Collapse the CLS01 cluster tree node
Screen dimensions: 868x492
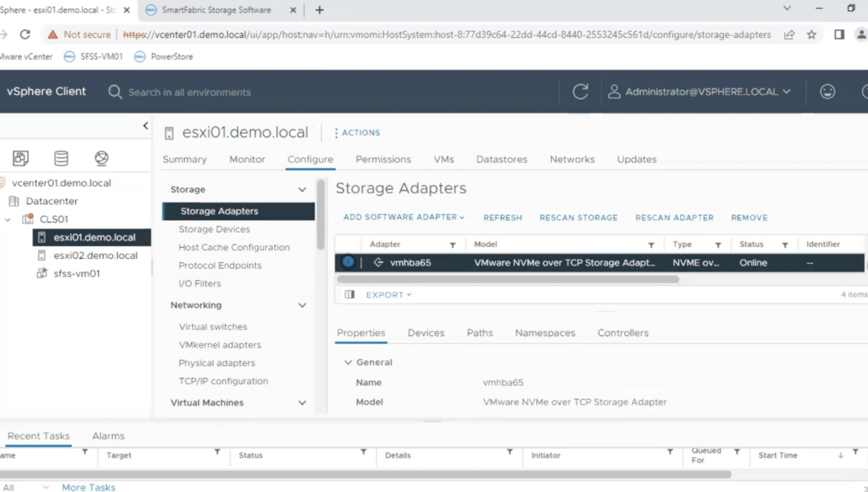7,219
